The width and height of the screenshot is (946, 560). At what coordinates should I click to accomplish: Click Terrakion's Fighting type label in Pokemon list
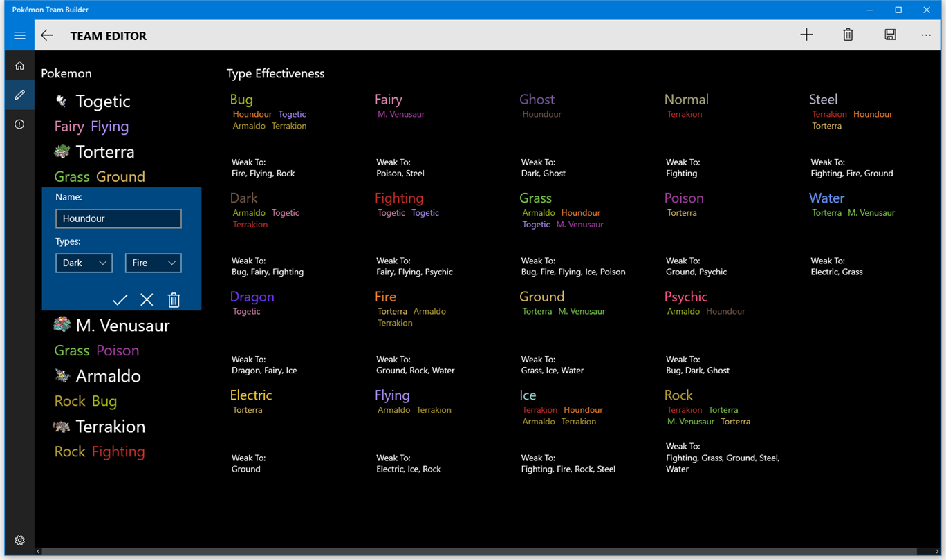click(118, 452)
